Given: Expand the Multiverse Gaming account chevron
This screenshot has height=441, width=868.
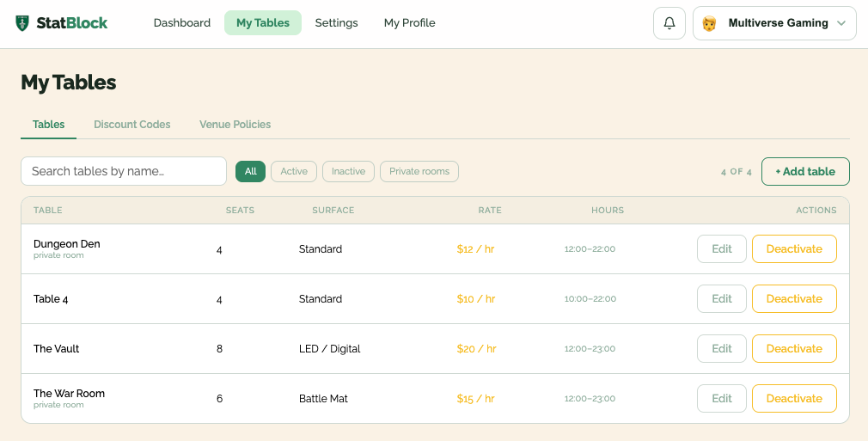Looking at the screenshot, I should pos(841,23).
